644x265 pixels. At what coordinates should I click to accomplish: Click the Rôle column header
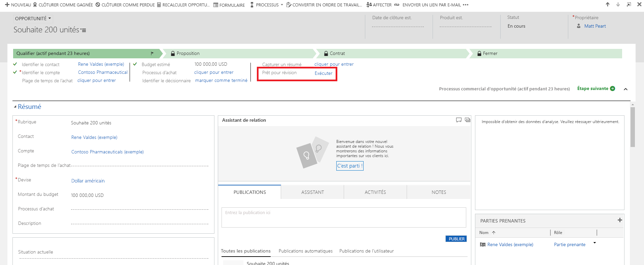(x=558, y=233)
